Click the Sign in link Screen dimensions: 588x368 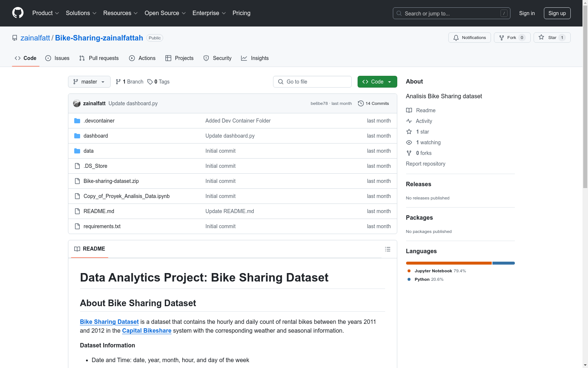coord(527,13)
